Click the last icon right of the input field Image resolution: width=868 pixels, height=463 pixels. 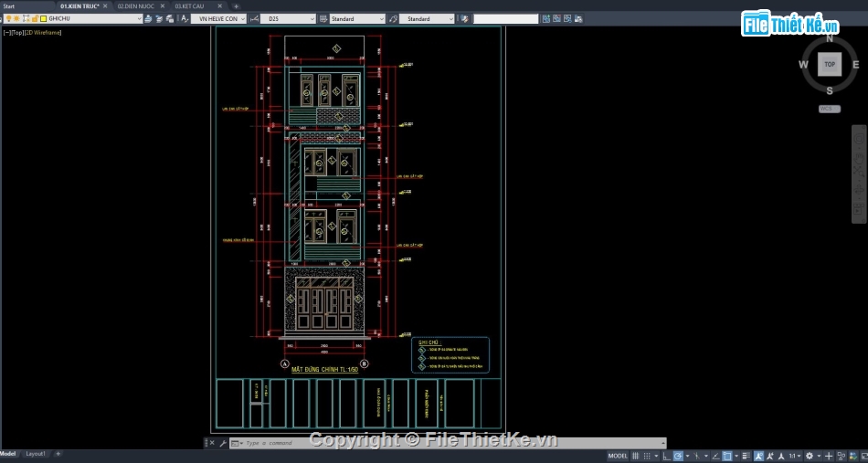click(x=578, y=18)
